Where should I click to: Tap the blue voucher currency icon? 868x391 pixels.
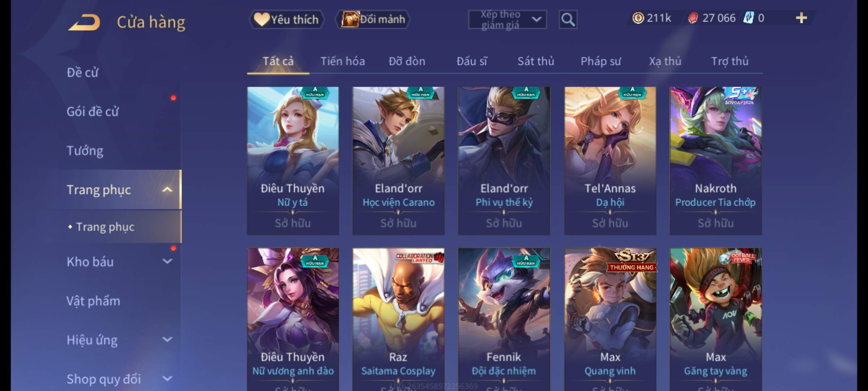pos(748,18)
